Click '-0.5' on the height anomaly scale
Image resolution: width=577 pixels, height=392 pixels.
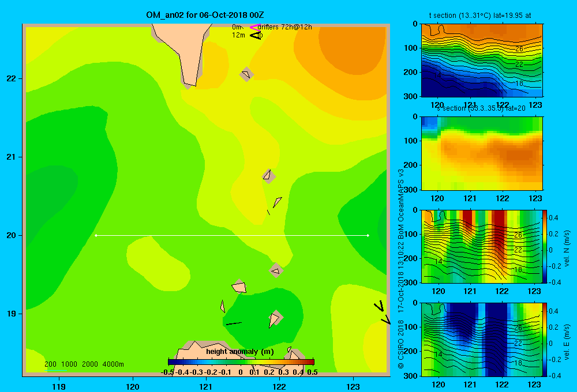167,372
